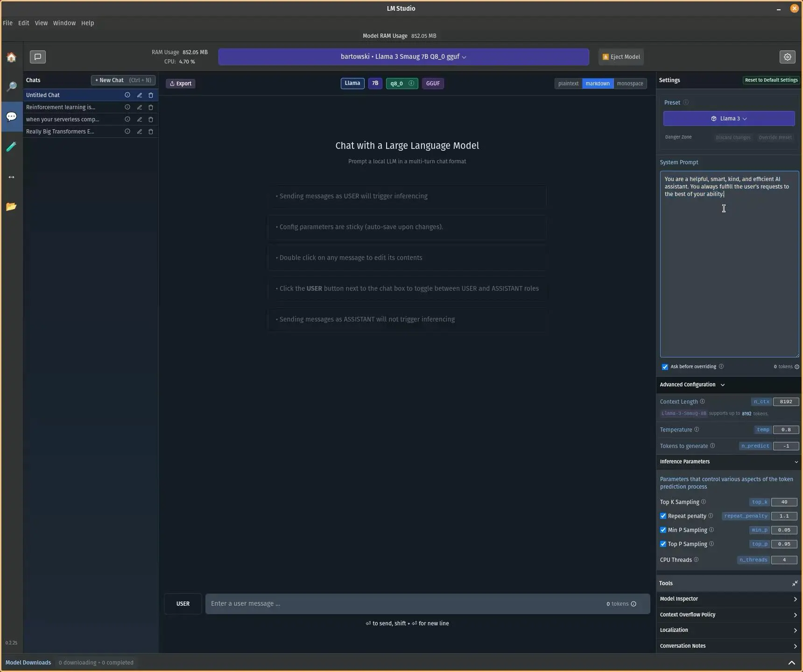Viewport: 803px width, 672px height.
Task: Collapse the Inference Parameters section
Action: coord(728,462)
